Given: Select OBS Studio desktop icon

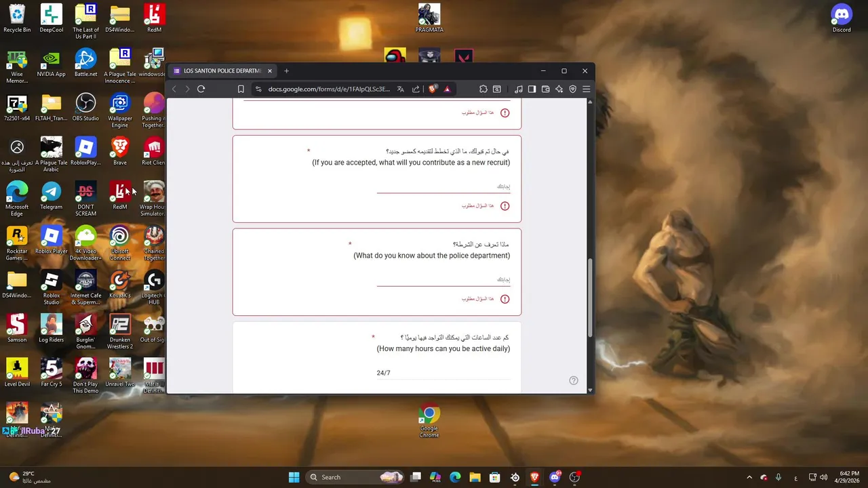Looking at the screenshot, I should coord(85,107).
